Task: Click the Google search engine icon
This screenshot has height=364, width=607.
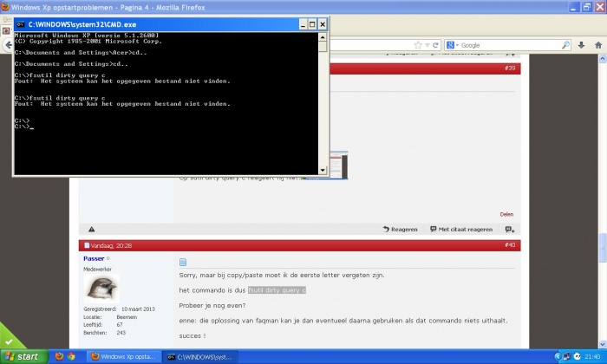Action: tap(450, 45)
